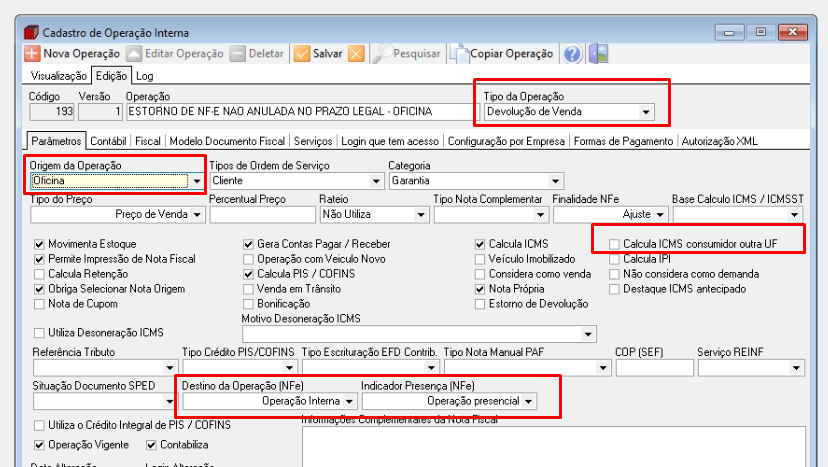
Task: Toggle the Contabiliza checkbox
Action: [151, 445]
